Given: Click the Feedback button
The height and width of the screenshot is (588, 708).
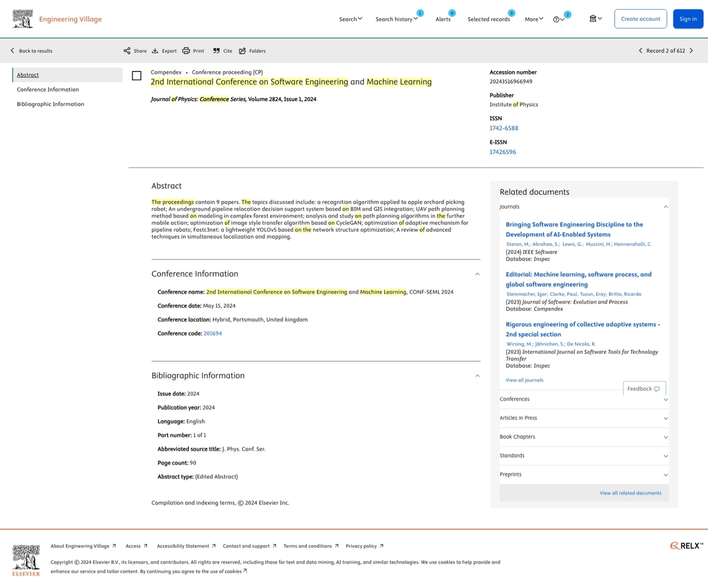Looking at the screenshot, I should [x=644, y=389].
